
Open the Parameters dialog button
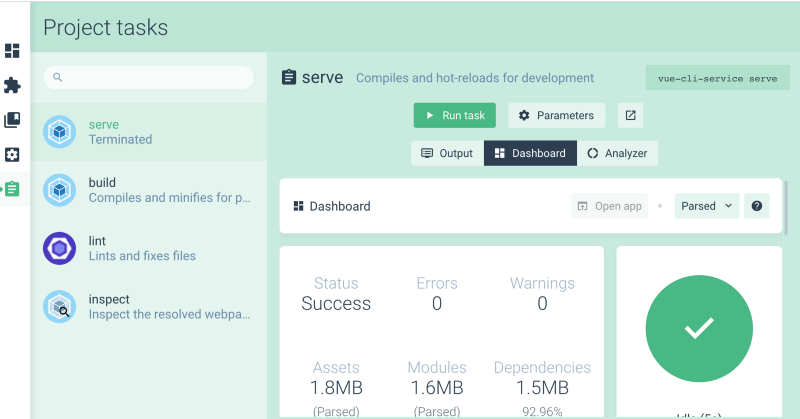557,115
